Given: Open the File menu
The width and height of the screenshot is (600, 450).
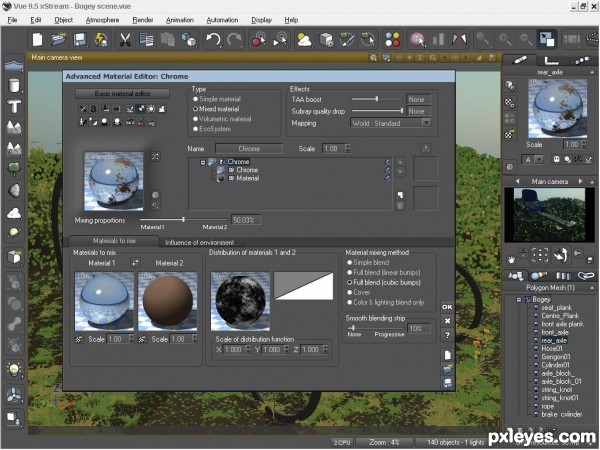Looking at the screenshot, I should click(12, 20).
